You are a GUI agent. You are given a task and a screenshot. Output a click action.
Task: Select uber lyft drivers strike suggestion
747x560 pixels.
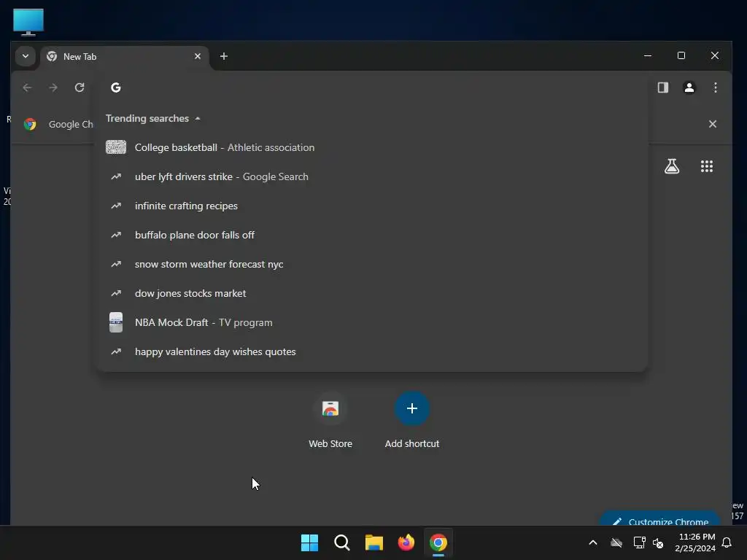point(372,176)
